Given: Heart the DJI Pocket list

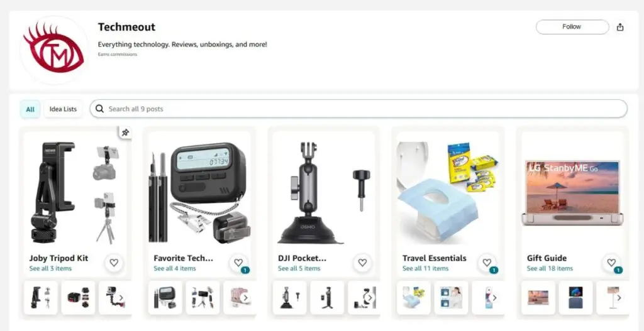Looking at the screenshot, I should (362, 263).
